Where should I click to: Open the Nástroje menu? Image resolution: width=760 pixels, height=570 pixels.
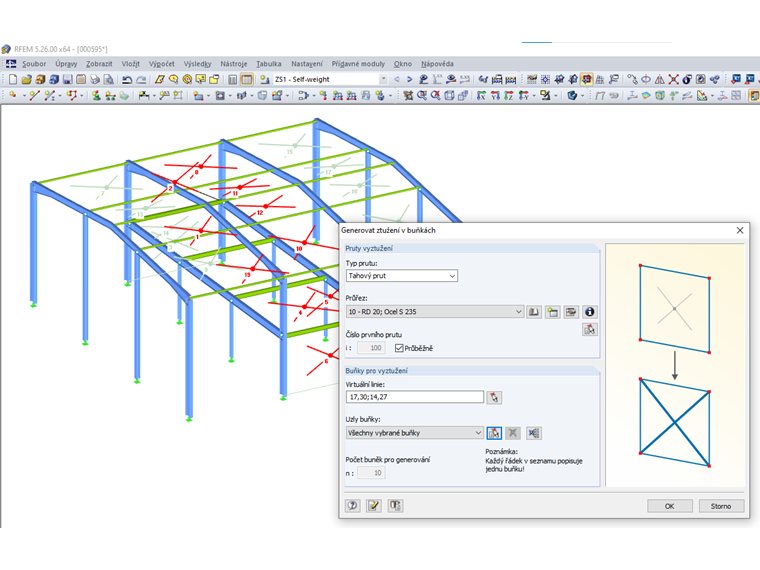point(234,63)
